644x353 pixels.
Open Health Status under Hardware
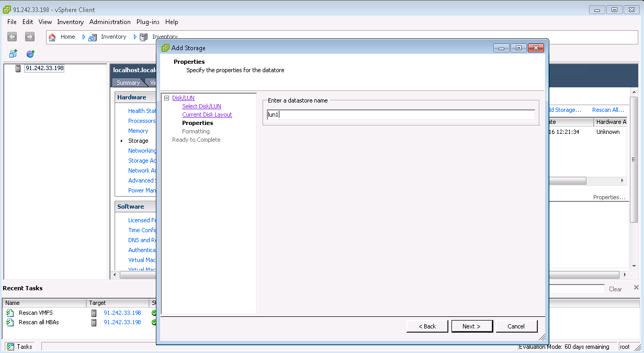coord(142,111)
